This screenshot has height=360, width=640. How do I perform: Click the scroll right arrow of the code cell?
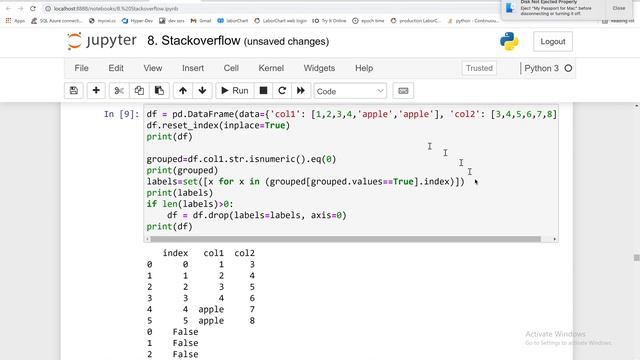[x=554, y=239]
